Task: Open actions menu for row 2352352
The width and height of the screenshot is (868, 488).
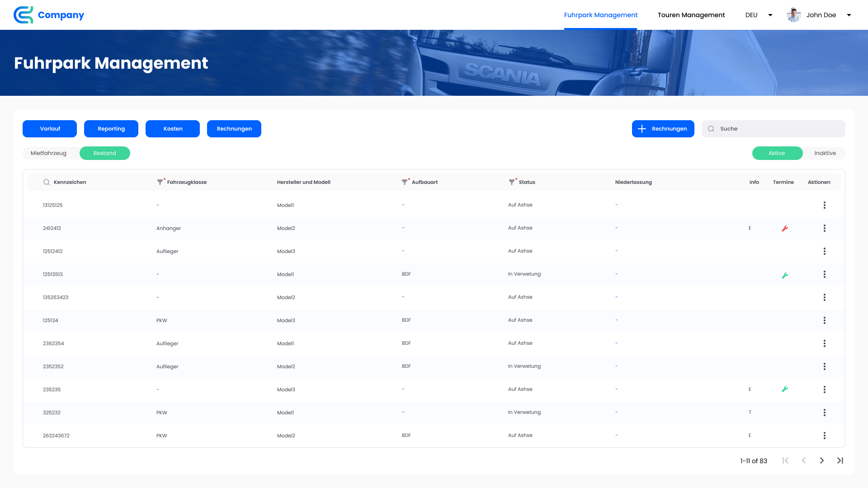Action: click(x=825, y=366)
